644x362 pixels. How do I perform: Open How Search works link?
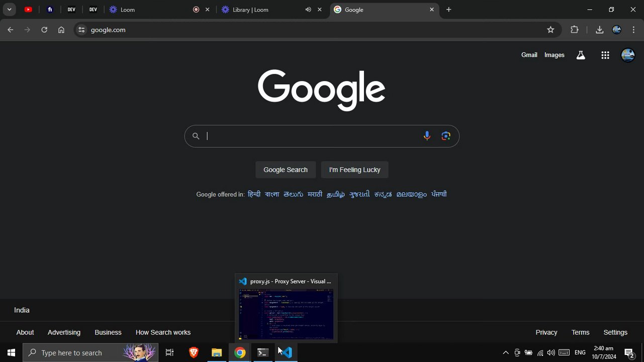click(x=163, y=332)
